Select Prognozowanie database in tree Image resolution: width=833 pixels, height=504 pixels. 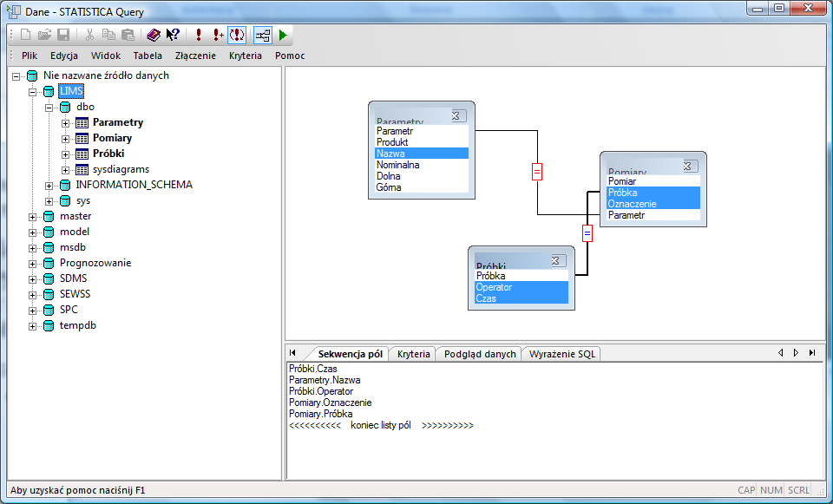click(95, 263)
